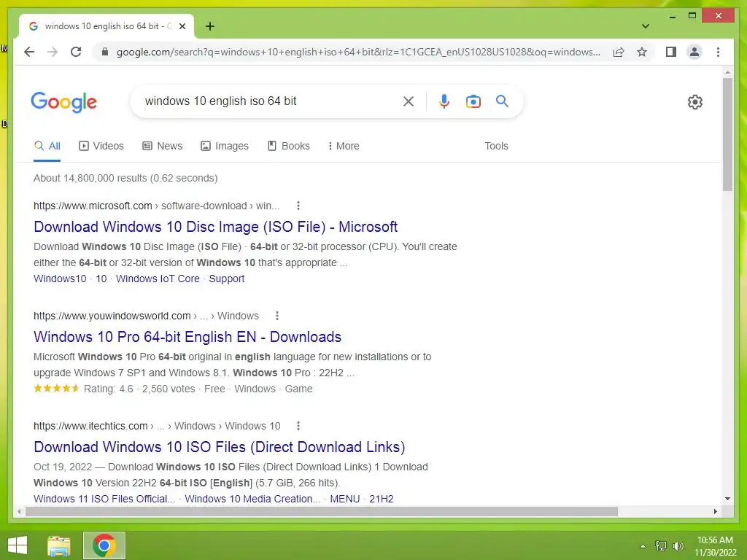Open a new tab with the plus button

click(210, 26)
